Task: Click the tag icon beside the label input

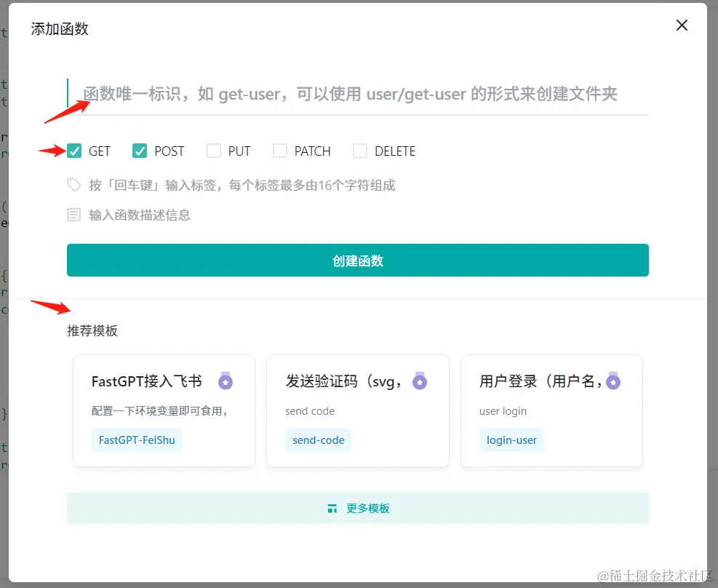Action: tap(73, 185)
